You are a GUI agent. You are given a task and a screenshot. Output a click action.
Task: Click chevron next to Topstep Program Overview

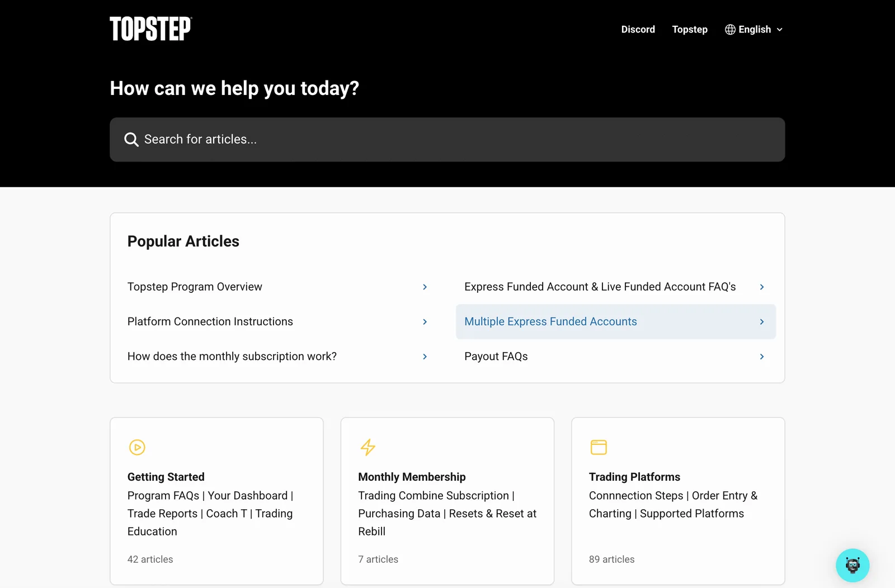tap(425, 287)
